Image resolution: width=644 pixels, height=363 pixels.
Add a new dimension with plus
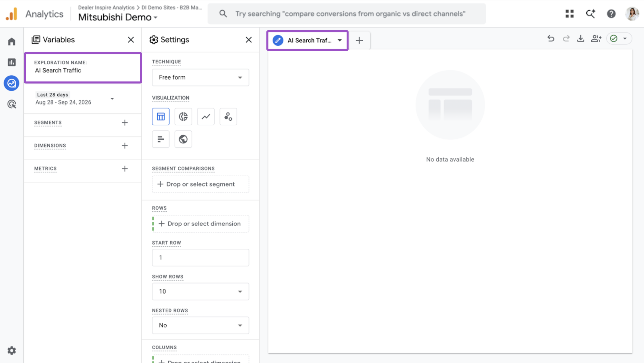coord(125,146)
